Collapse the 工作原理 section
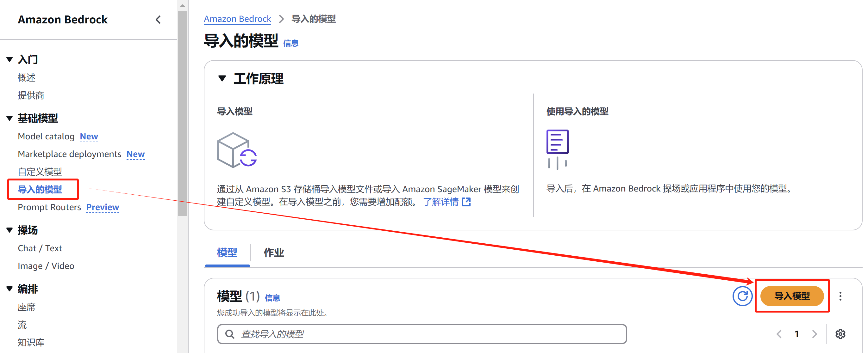868x353 pixels. (222, 78)
